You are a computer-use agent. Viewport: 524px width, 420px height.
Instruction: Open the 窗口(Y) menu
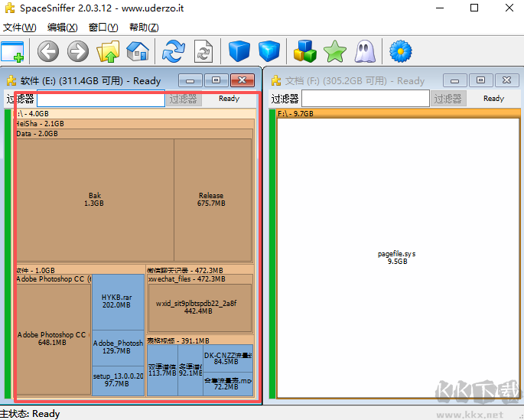(x=103, y=28)
